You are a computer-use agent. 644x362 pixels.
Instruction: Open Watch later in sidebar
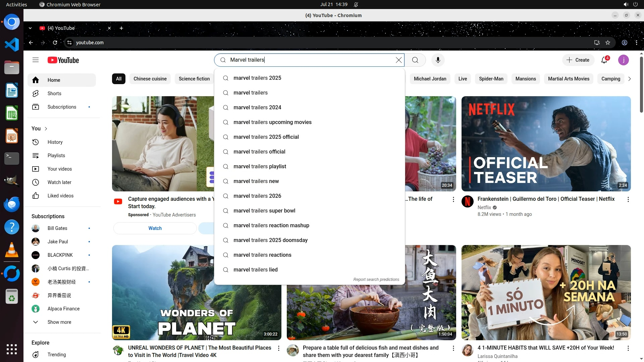tap(59, 182)
